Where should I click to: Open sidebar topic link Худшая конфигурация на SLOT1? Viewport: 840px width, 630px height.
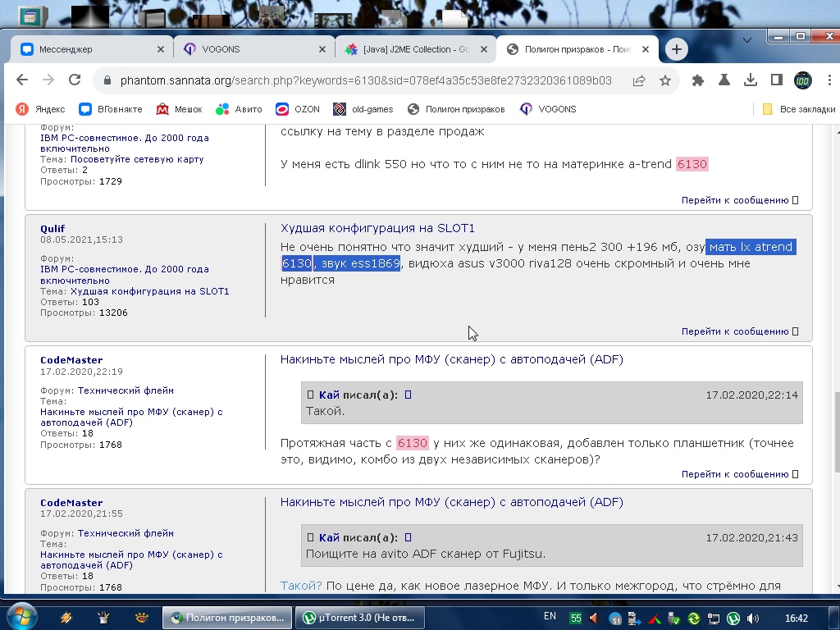click(x=150, y=291)
